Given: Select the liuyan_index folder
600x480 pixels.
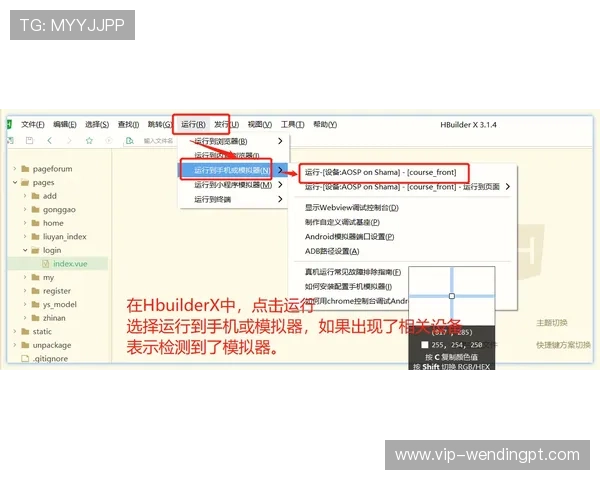Looking at the screenshot, I should pyautogui.click(x=64, y=237).
